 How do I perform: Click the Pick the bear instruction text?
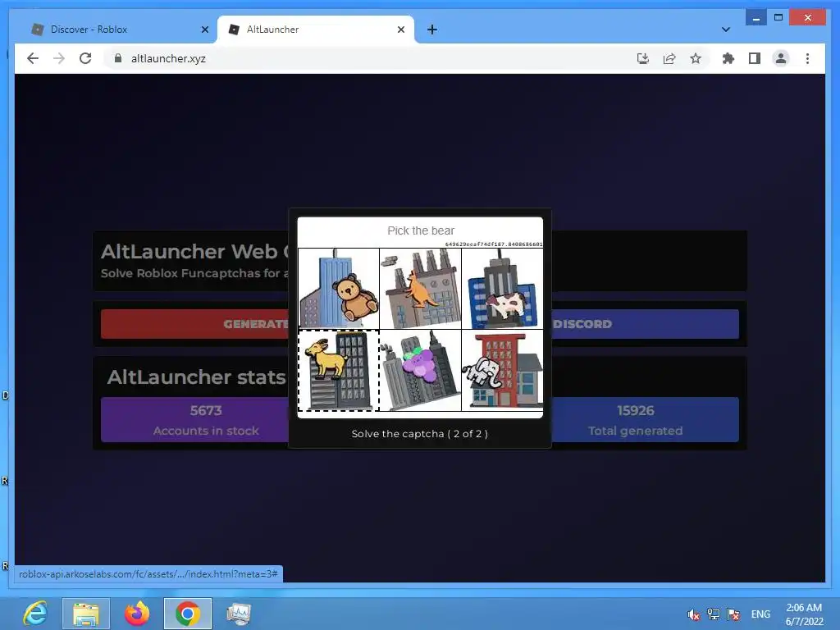[421, 231]
